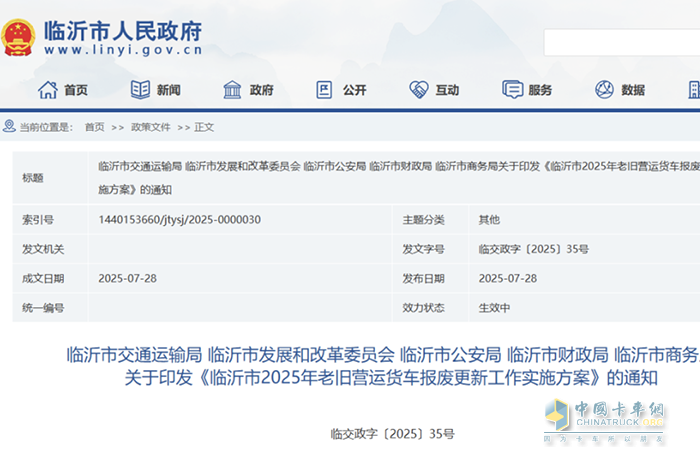The width and height of the screenshot is (700, 467).
Task: Open the 数据 navigation menu item
Action: click(633, 90)
